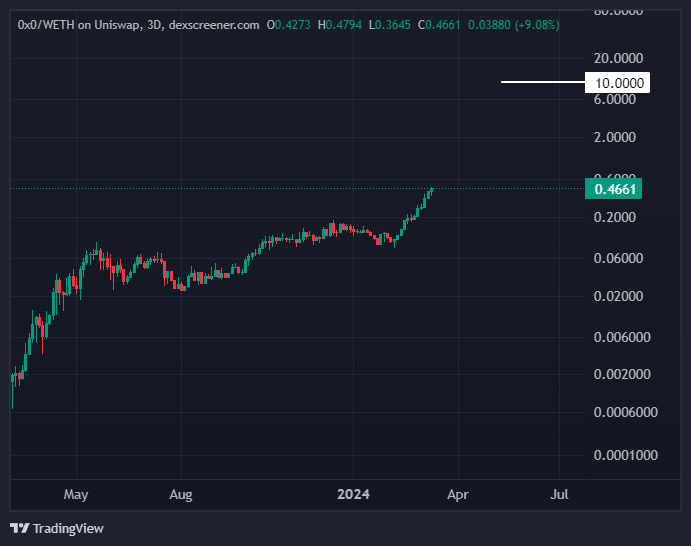Click the Apr label on time axis
This screenshot has height=546, width=691.
pos(457,494)
